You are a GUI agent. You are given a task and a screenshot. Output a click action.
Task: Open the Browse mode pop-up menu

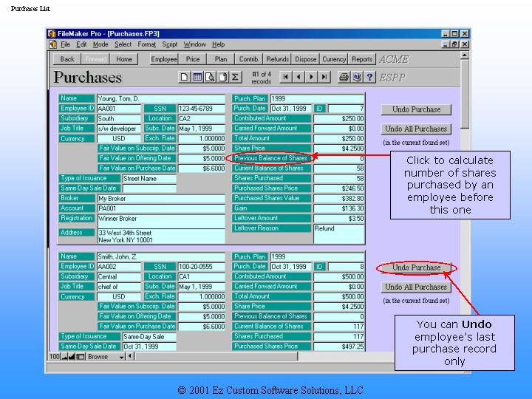click(x=106, y=357)
